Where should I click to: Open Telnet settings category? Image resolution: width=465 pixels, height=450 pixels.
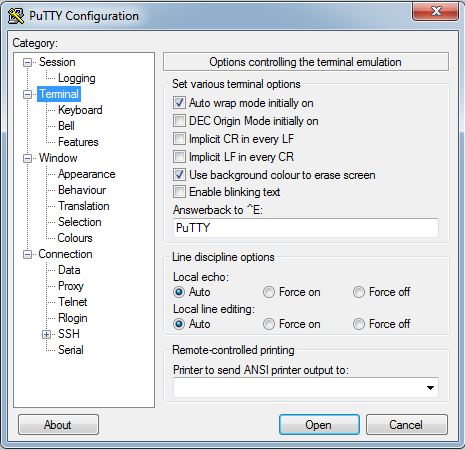(73, 302)
